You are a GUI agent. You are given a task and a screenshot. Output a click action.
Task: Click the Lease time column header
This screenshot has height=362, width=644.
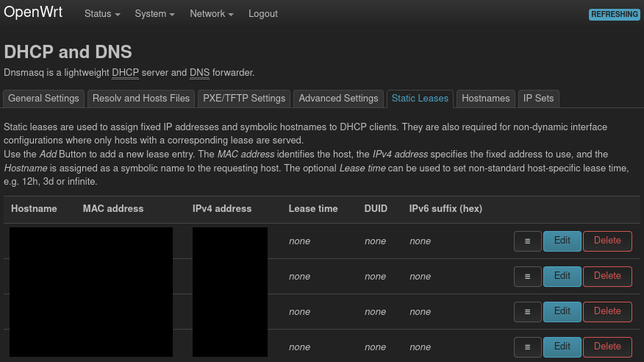point(313,209)
